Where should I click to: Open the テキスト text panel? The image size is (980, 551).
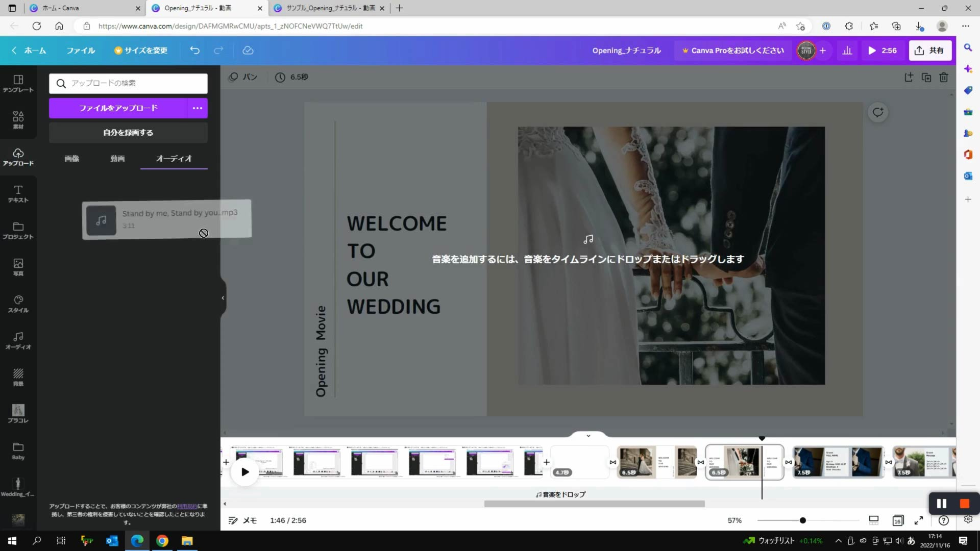(18, 194)
